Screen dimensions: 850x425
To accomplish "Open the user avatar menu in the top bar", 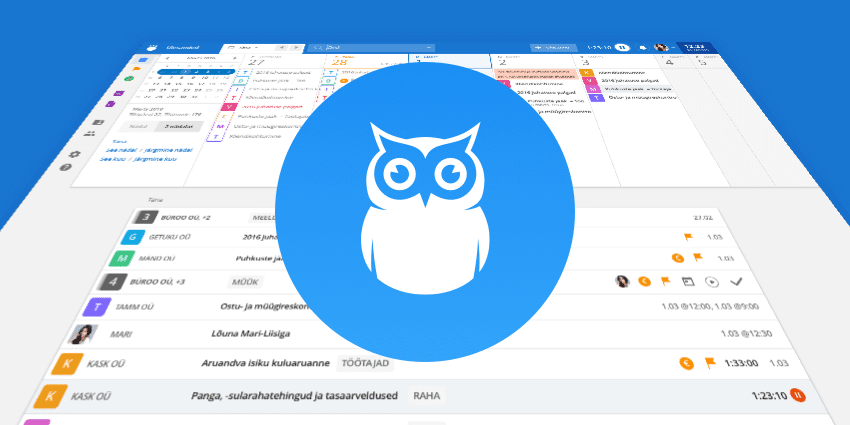I will (x=661, y=48).
